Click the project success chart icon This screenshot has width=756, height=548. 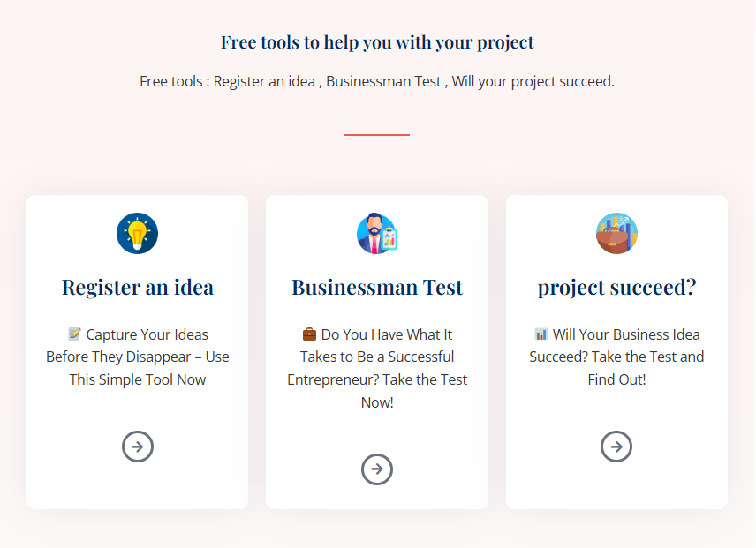point(616,234)
